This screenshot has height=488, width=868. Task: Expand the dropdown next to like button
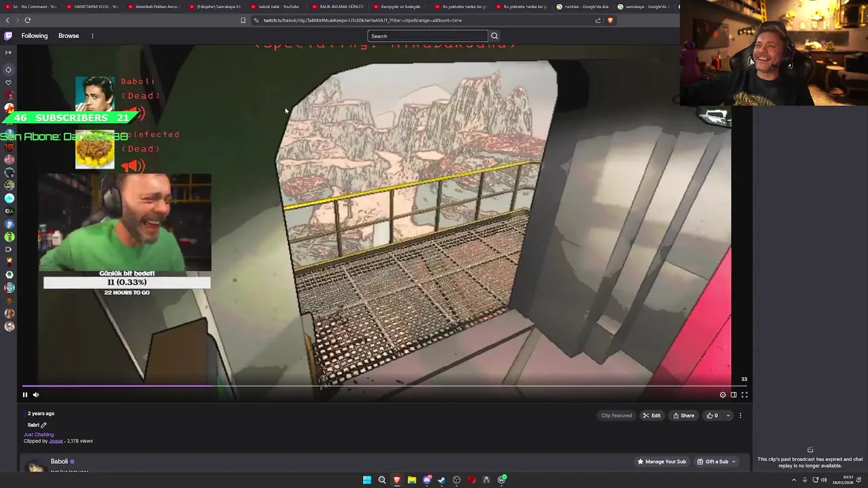[728, 415]
